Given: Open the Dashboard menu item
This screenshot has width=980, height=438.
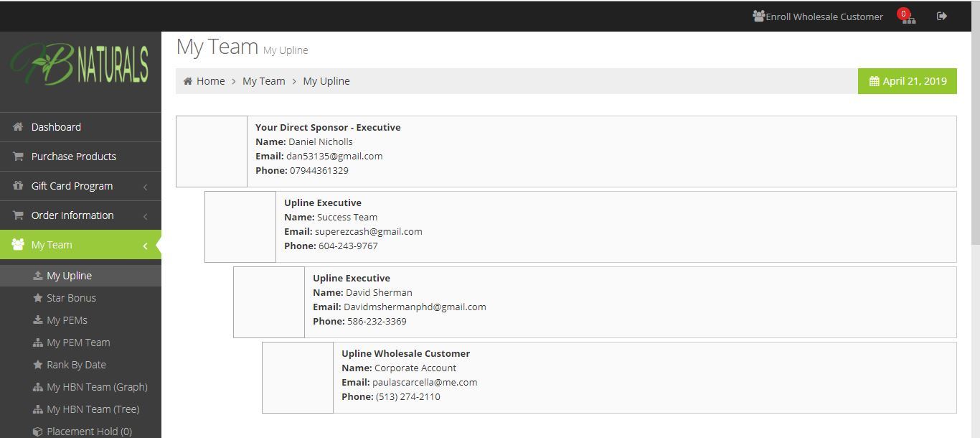Looking at the screenshot, I should (80, 127).
